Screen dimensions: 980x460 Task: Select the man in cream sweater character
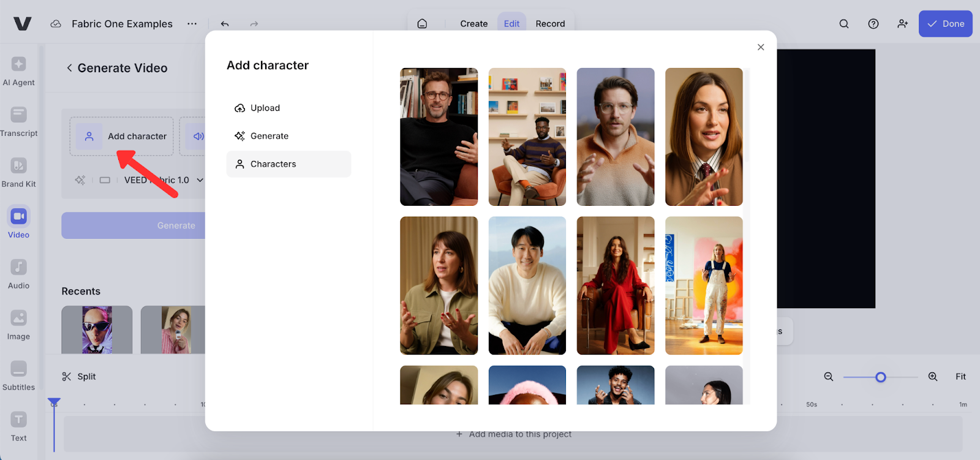click(x=527, y=285)
